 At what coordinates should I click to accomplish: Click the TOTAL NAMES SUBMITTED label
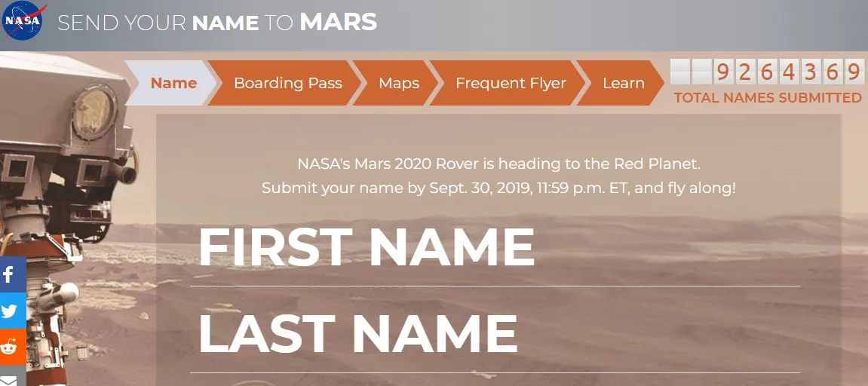(767, 98)
